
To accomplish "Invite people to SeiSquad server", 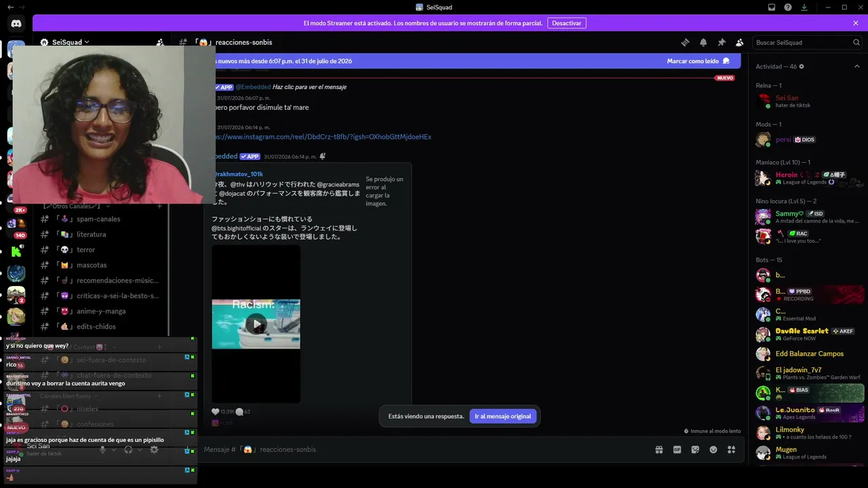I will pos(160,42).
